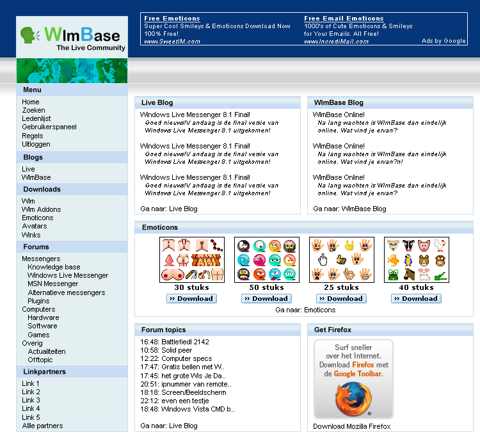
Task: Open the Battlefiedl 2142 forum topic
Action: point(175,342)
